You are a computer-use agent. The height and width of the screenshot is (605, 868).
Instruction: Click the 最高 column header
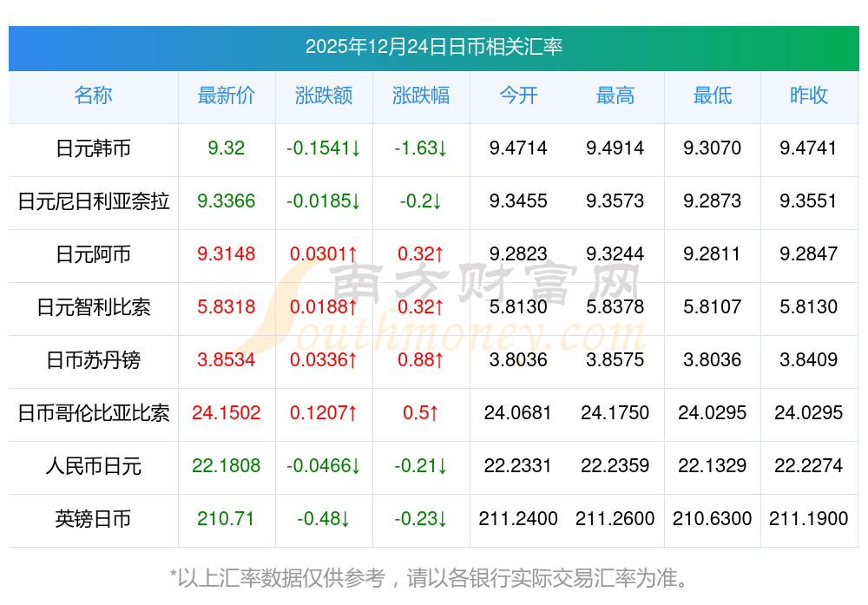pyautogui.click(x=615, y=95)
